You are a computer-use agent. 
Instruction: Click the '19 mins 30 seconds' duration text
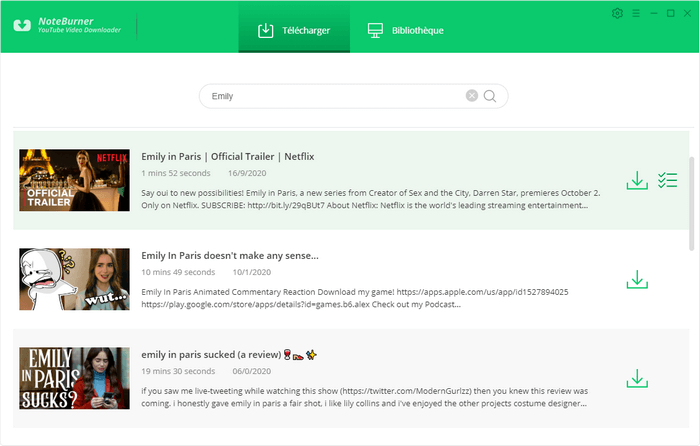point(178,371)
